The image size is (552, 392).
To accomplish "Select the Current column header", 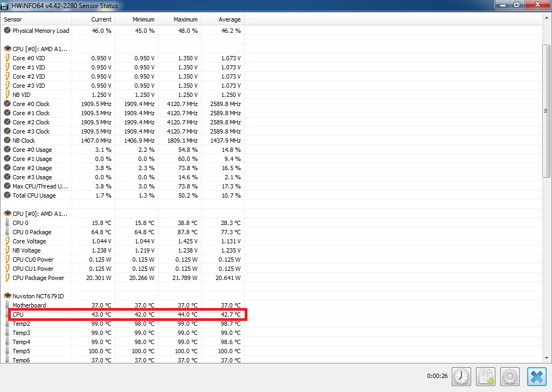I will coord(93,19).
